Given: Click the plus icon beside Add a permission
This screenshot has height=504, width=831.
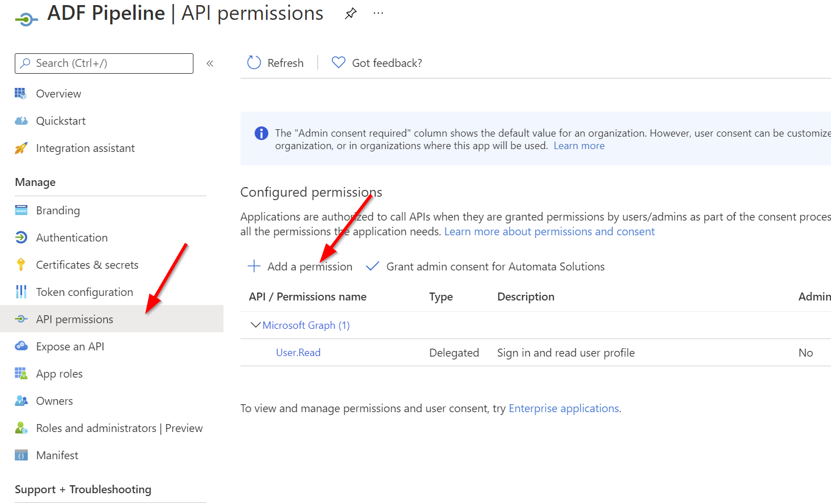Looking at the screenshot, I should tap(254, 266).
